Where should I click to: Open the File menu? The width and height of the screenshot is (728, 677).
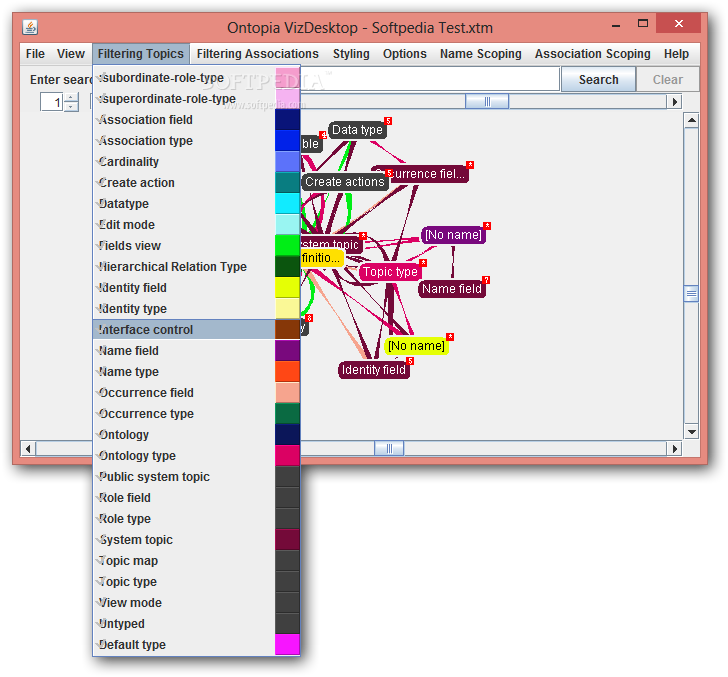(x=35, y=54)
